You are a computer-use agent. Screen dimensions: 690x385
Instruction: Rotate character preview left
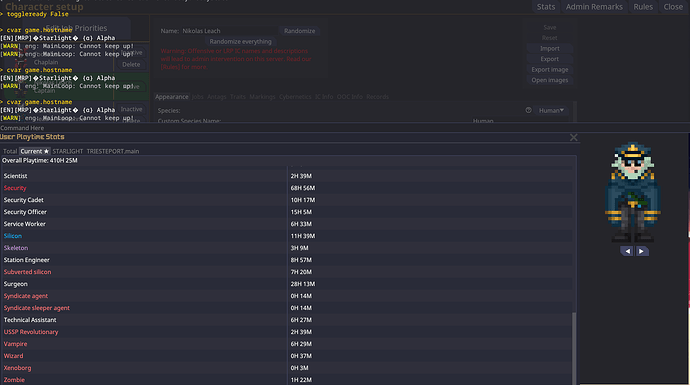(628, 251)
